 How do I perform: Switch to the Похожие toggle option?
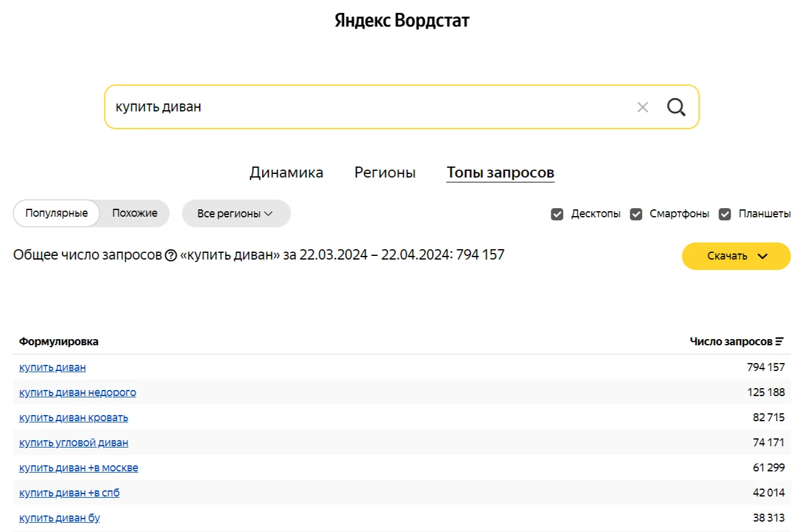tap(135, 214)
